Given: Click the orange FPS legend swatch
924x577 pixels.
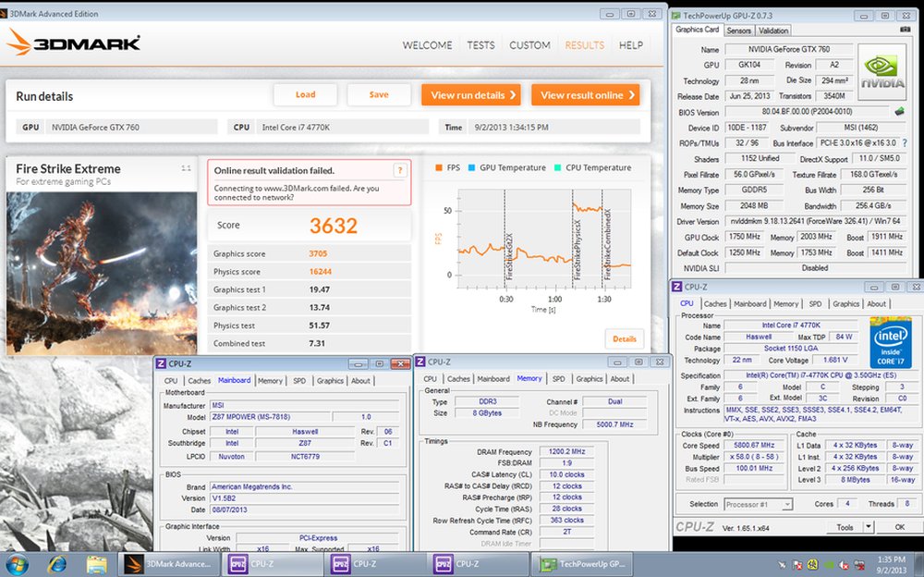Looking at the screenshot, I should point(438,167).
